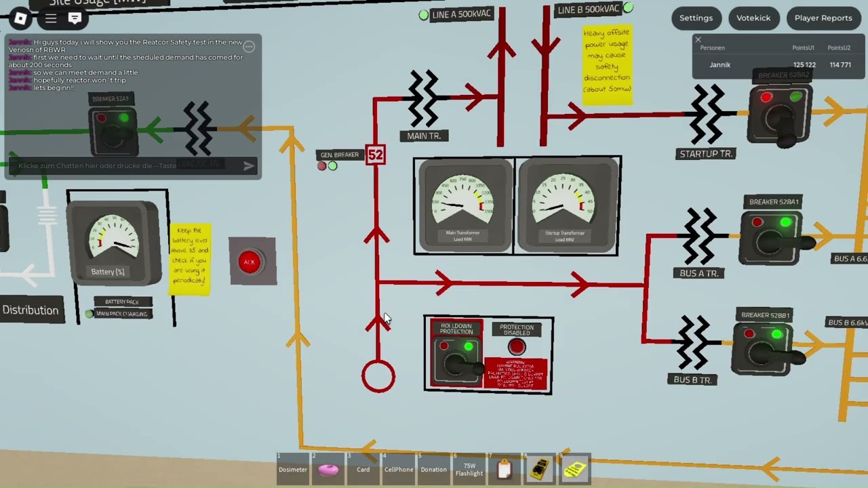The image size is (868, 488).
Task: Click the Startup TR. transformer symbol
Action: [x=708, y=115]
